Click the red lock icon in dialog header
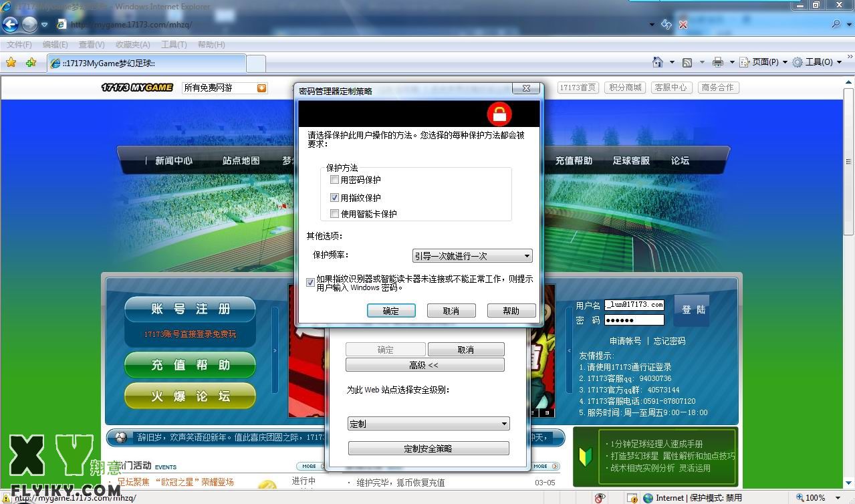The height and width of the screenshot is (504, 855). (499, 114)
